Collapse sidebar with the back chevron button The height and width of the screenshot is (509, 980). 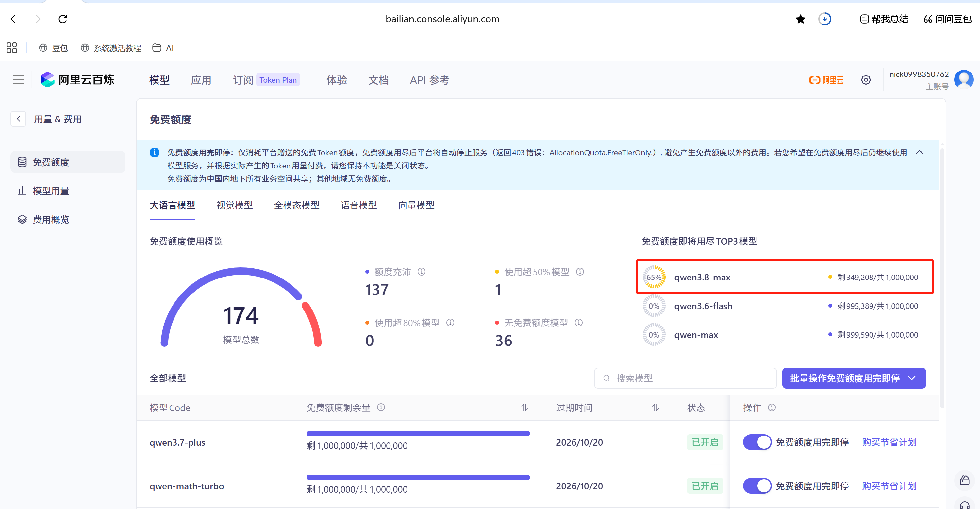point(18,119)
